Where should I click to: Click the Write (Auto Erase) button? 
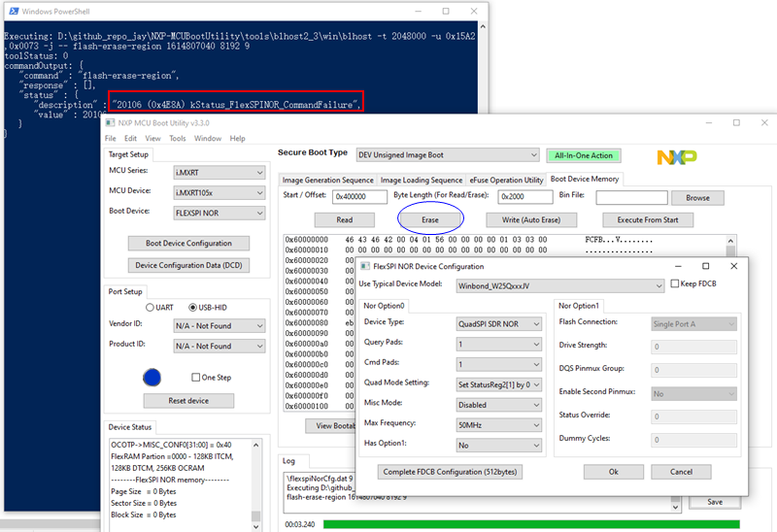click(531, 220)
